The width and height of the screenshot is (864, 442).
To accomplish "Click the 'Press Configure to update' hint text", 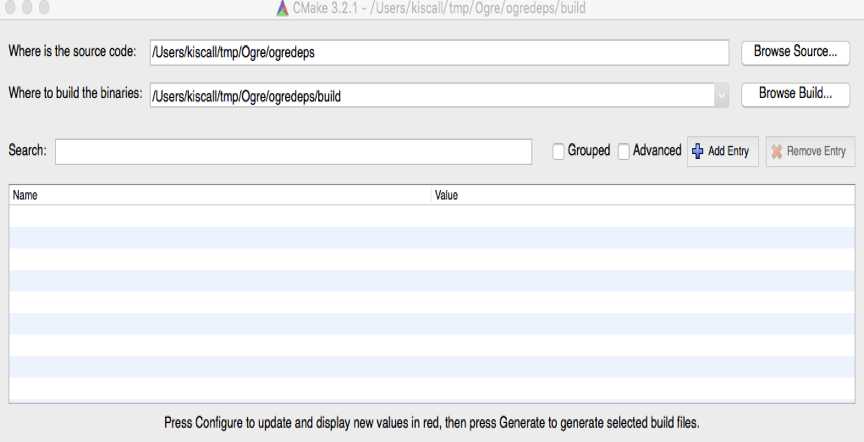I will tap(431, 423).
